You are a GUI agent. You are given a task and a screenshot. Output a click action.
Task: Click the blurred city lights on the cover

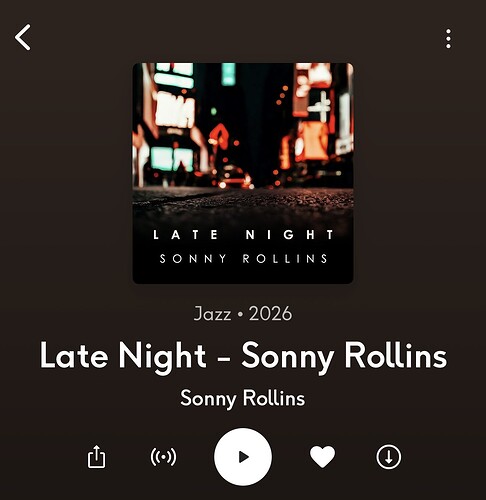click(243, 125)
